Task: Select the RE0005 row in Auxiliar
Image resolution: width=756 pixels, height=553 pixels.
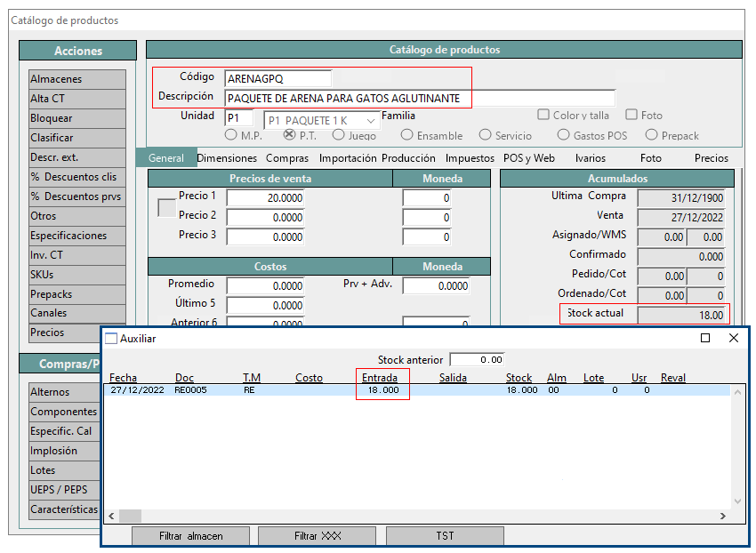Action: [417, 390]
